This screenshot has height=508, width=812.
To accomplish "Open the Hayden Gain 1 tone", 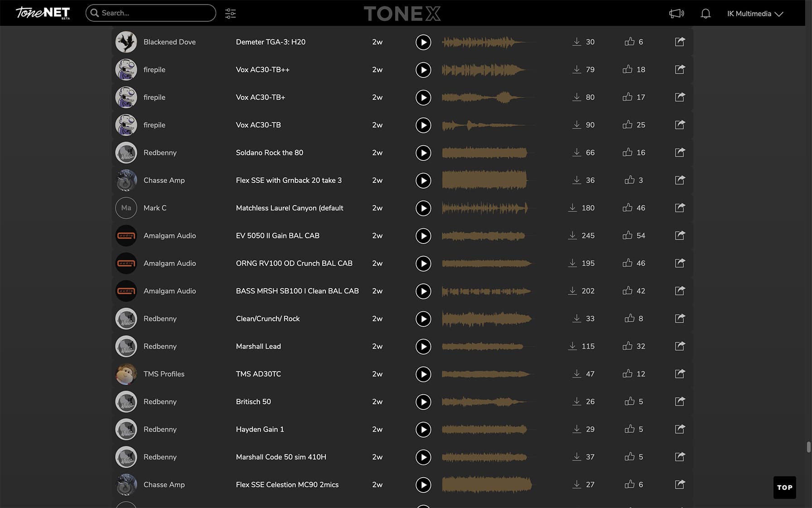I will [x=260, y=429].
